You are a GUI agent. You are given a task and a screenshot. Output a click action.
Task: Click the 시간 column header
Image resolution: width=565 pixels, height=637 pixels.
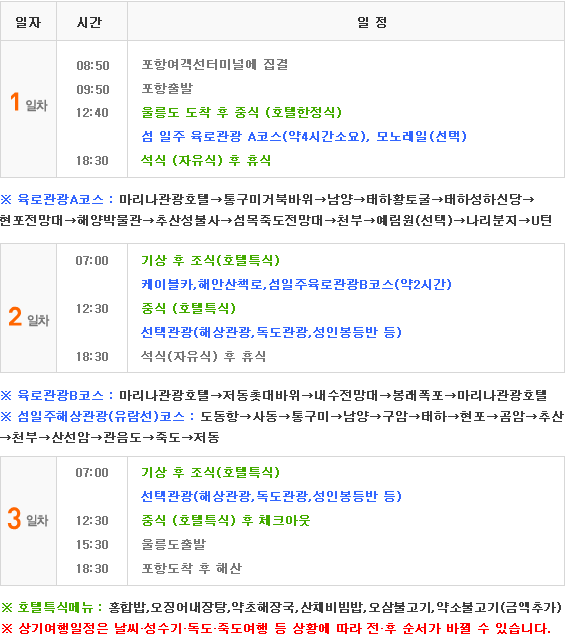click(89, 22)
